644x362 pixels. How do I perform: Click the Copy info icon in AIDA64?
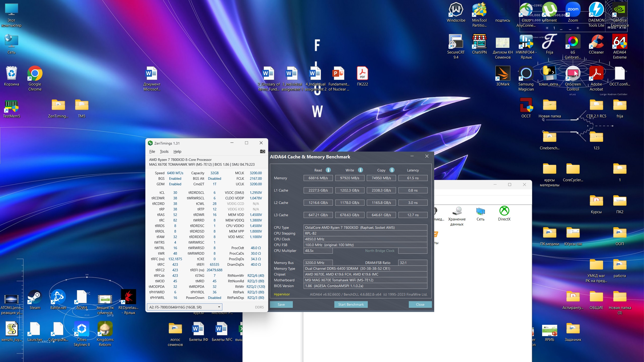coord(392,170)
